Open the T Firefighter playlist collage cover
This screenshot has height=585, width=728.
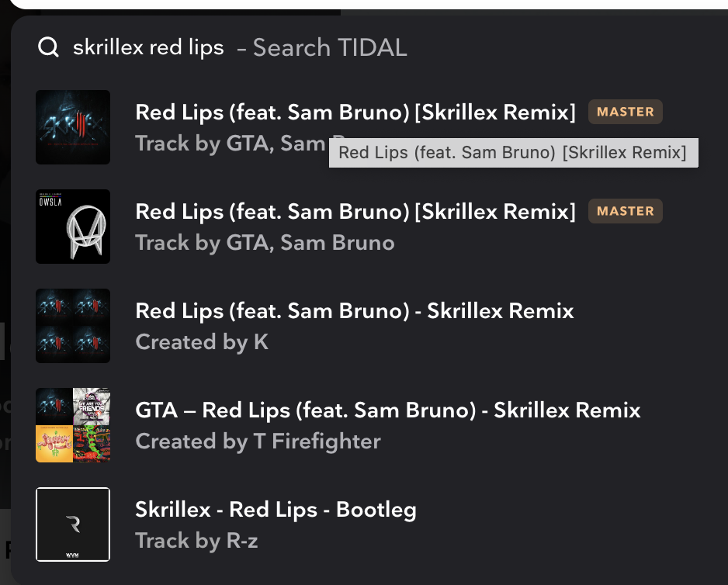(x=73, y=425)
